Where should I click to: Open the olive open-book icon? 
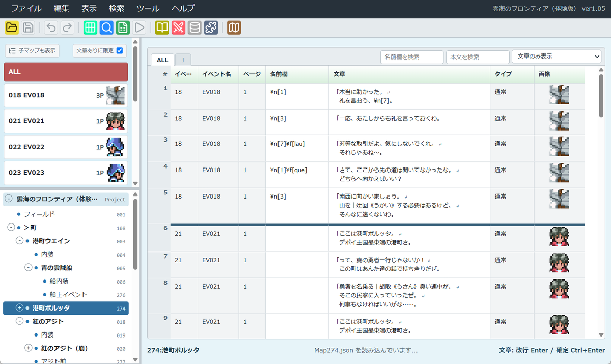(162, 27)
